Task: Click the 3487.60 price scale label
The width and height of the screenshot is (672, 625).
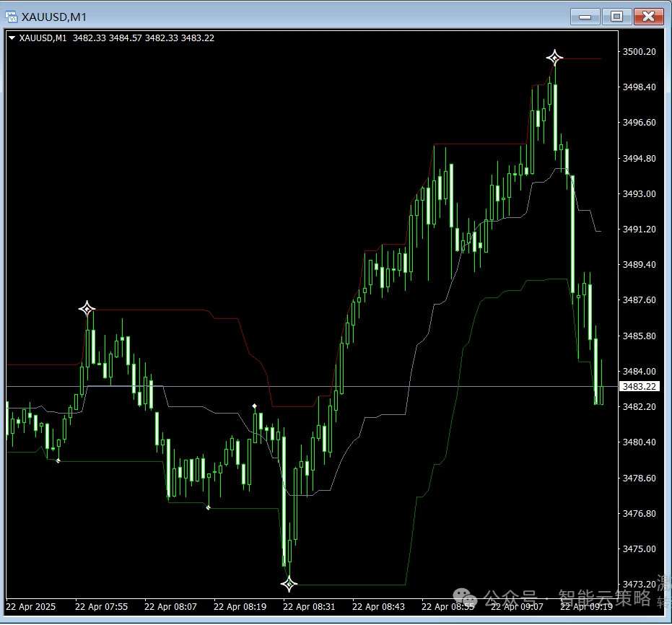Action: 639,300
